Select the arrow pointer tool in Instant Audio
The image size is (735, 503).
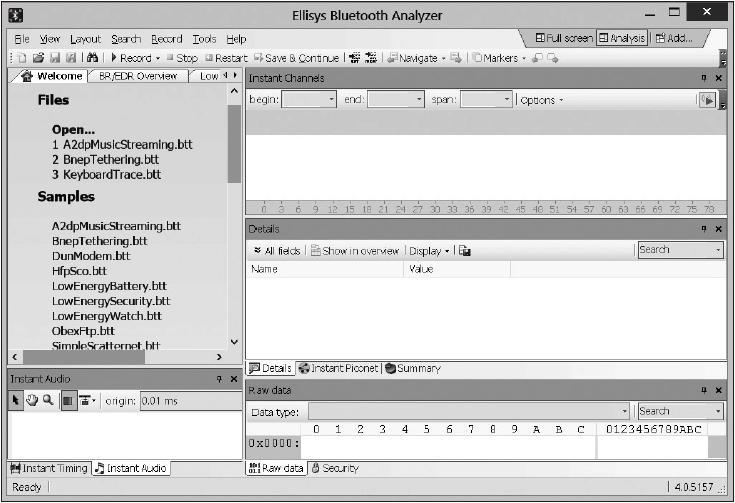pos(17,400)
